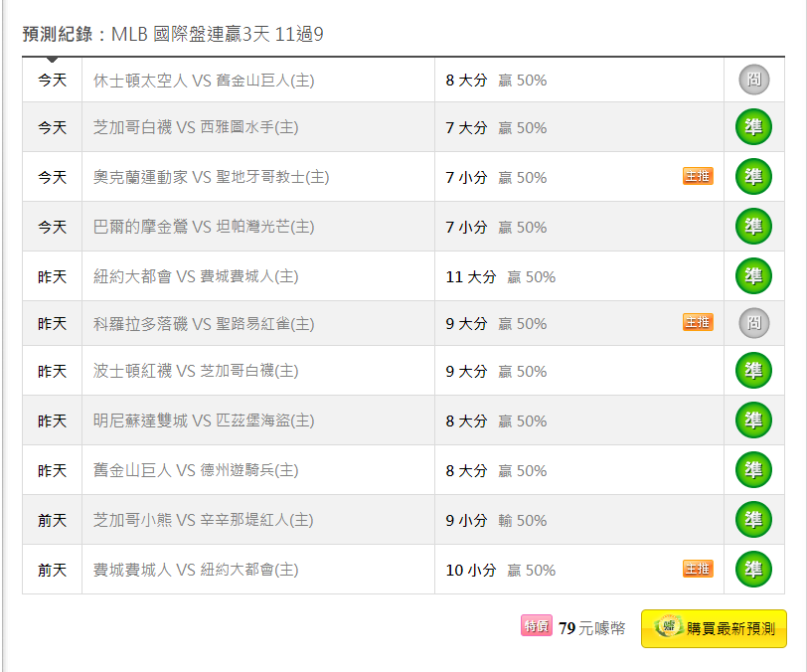Select prediction text 9 小分 輸 50%
Image resolution: width=807 pixels, height=672 pixels.
[496, 521]
